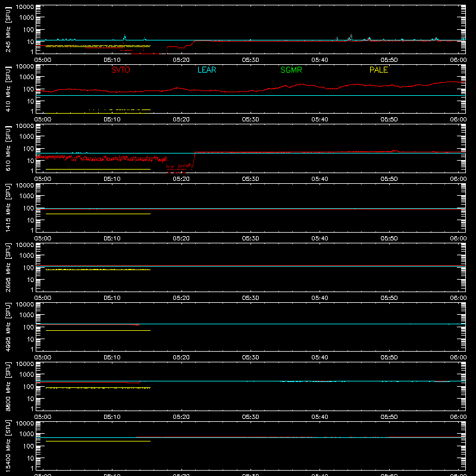The image size is (476, 476).
Task: Click 05:40 tick under the 410 MHz panel
Action: [x=320, y=120]
